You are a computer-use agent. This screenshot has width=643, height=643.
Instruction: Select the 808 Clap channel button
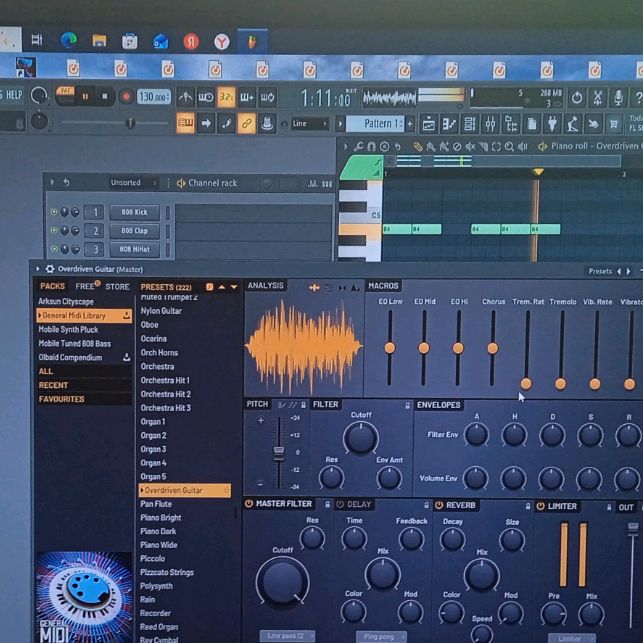135,231
